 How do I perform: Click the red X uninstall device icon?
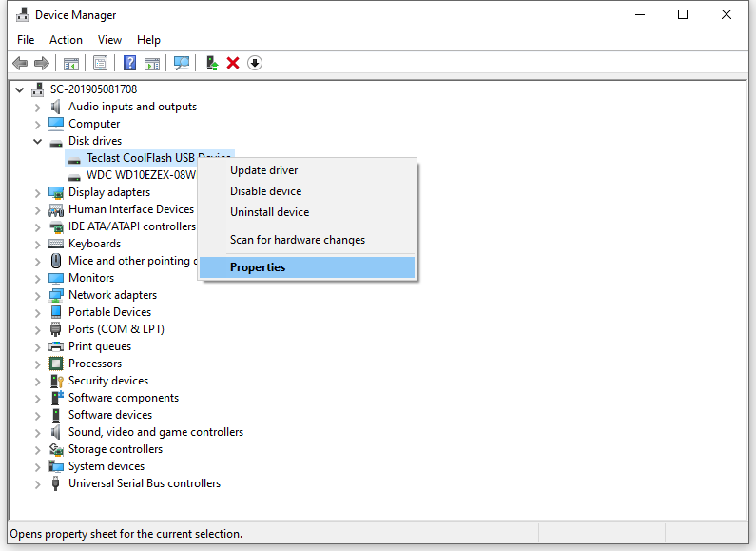[x=233, y=63]
